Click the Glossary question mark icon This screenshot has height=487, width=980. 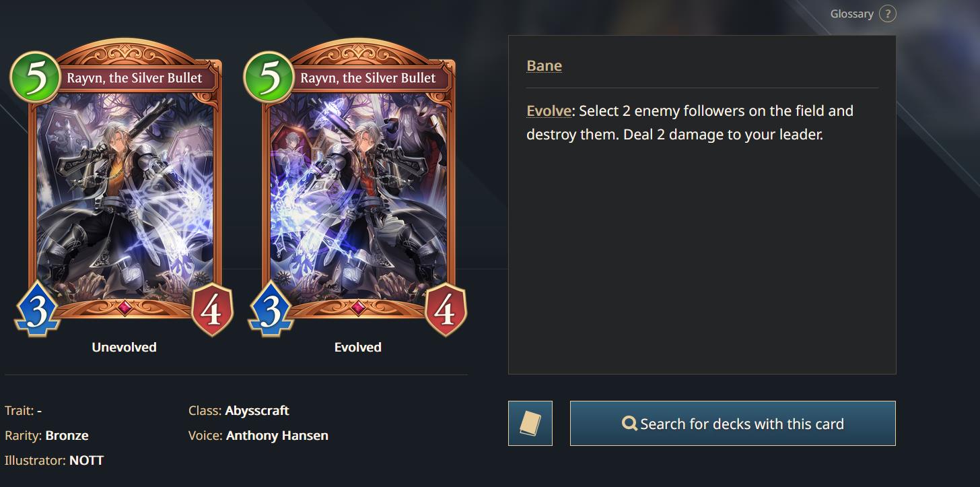887,13
